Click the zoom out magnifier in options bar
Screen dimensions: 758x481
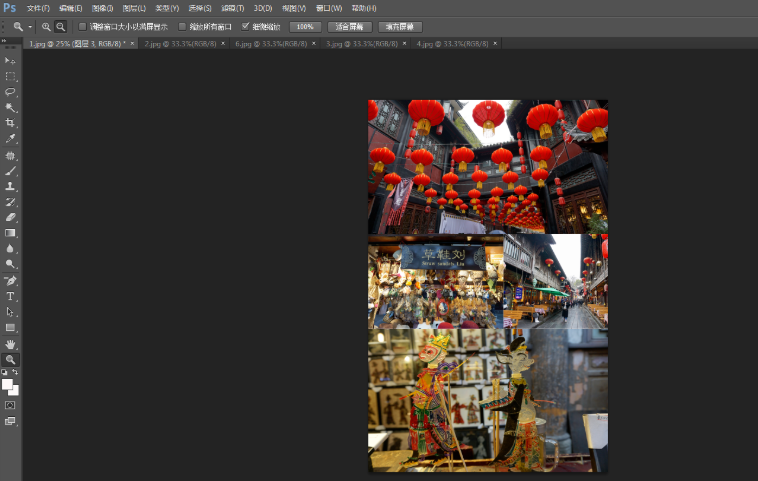click(61, 27)
